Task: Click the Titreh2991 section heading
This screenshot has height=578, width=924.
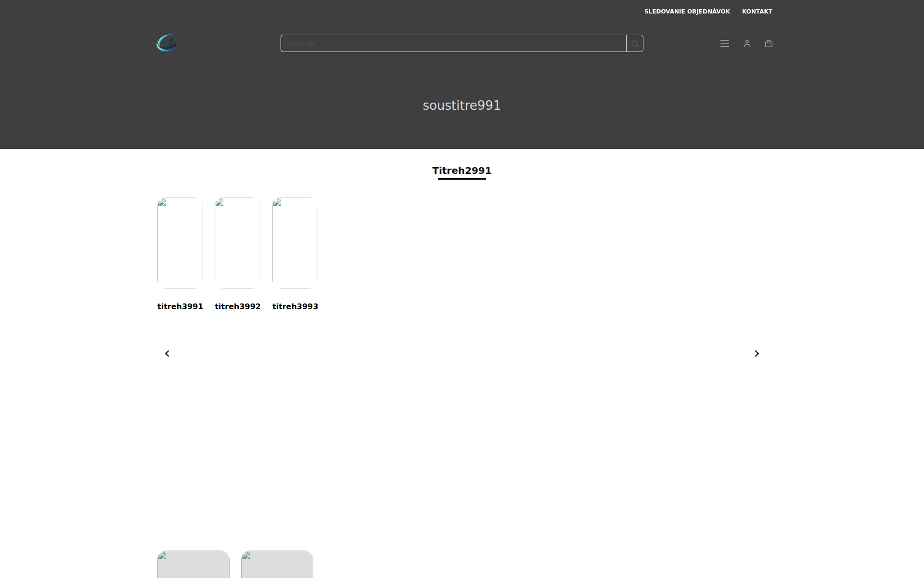Action: pyautogui.click(x=462, y=171)
